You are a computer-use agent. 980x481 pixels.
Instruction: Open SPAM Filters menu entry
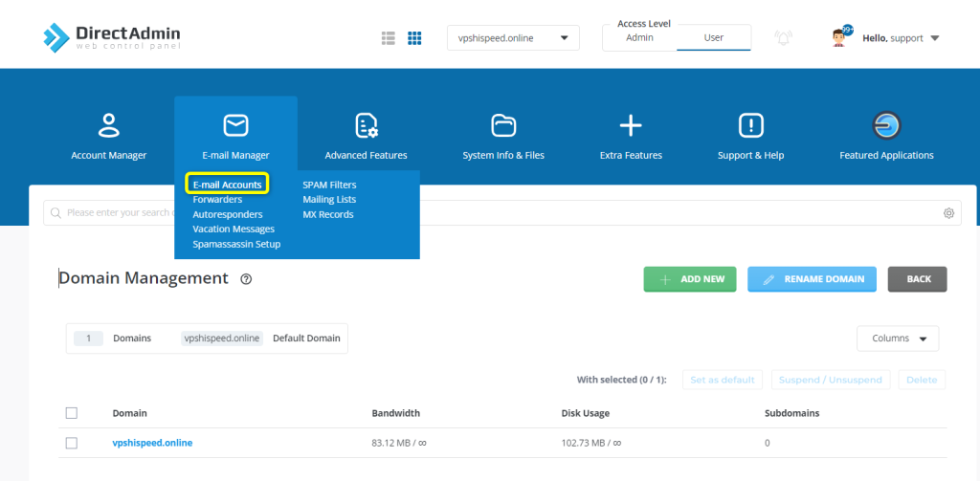click(329, 185)
